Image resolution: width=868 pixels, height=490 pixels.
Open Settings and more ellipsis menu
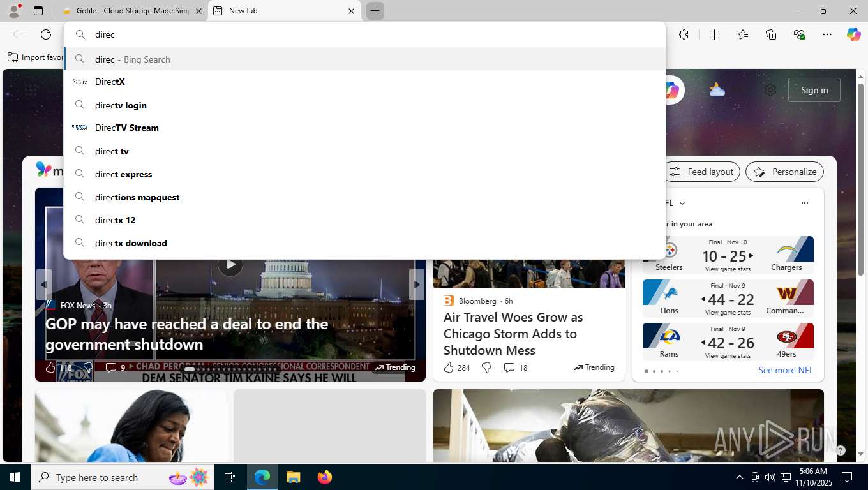(x=827, y=34)
